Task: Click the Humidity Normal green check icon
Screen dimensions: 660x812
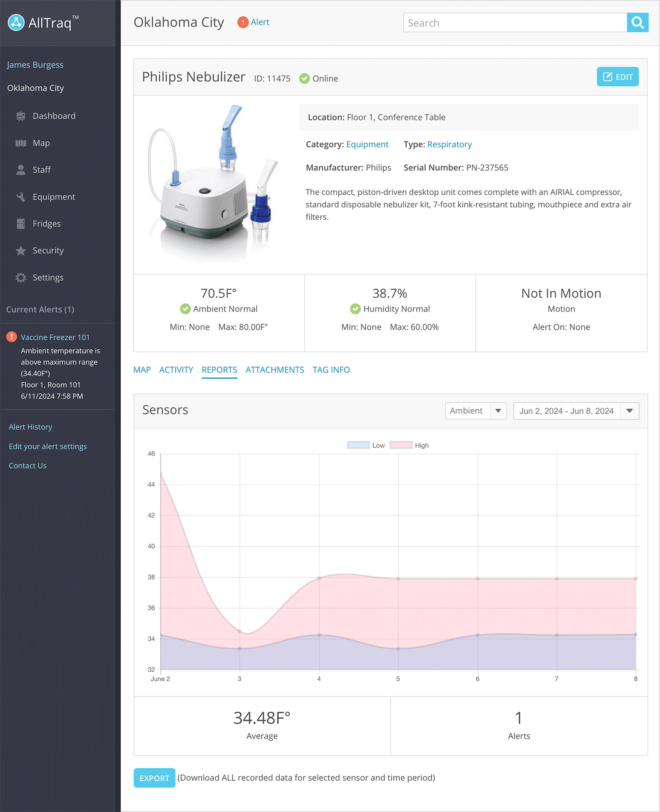Action: click(355, 309)
